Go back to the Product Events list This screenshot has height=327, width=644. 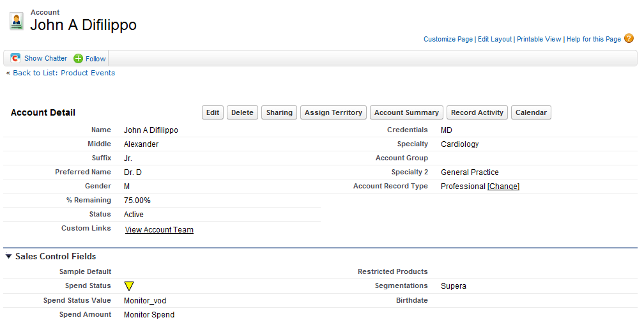[x=64, y=73]
